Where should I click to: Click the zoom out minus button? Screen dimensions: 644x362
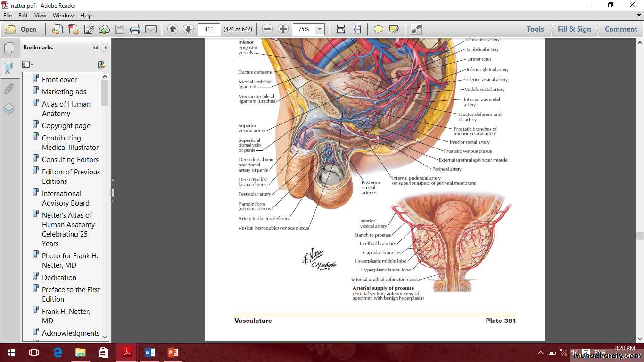[267, 29]
